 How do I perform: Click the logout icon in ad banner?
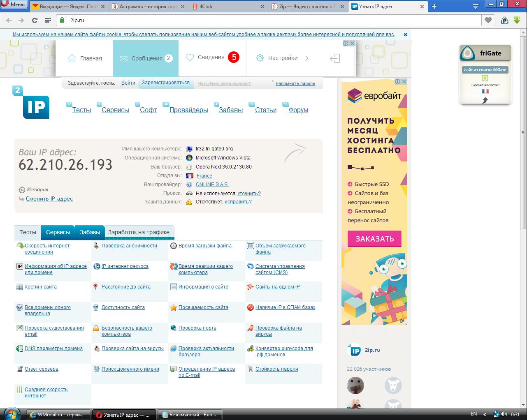click(x=335, y=58)
